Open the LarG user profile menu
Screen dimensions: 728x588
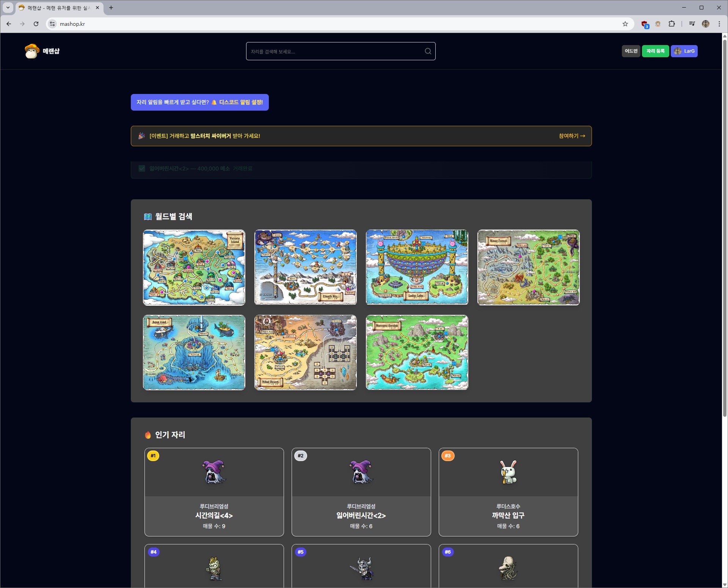(x=684, y=51)
